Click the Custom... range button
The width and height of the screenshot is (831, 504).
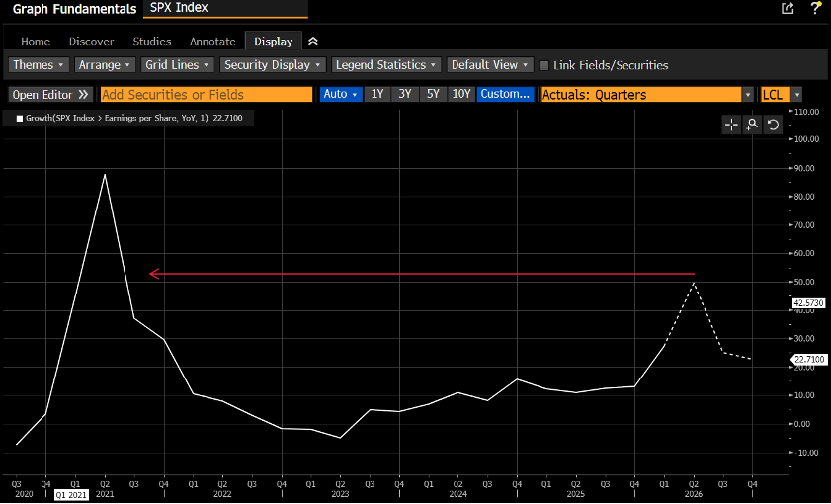tap(505, 94)
